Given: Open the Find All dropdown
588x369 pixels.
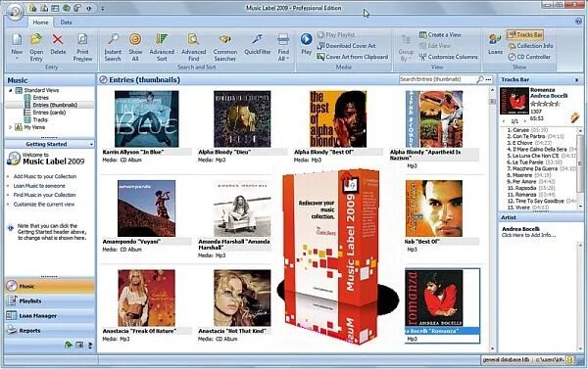Looking at the screenshot, I should click(x=283, y=46).
